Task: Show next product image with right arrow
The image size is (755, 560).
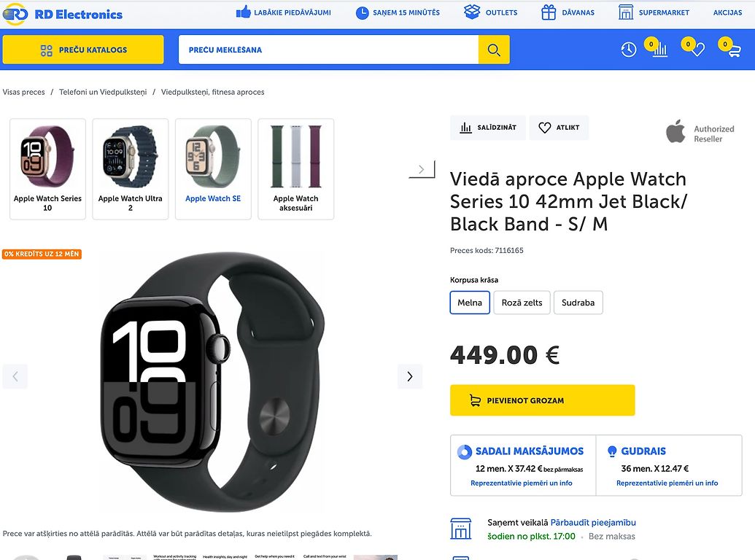Action: [410, 376]
